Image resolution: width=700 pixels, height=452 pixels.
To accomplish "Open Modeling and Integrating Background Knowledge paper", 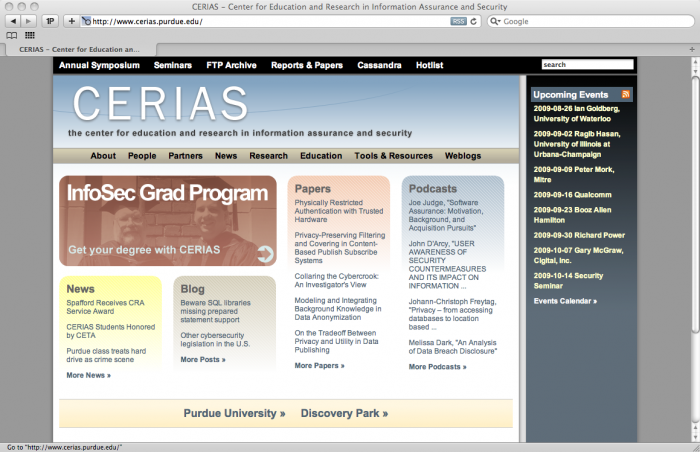I will 338,309.
